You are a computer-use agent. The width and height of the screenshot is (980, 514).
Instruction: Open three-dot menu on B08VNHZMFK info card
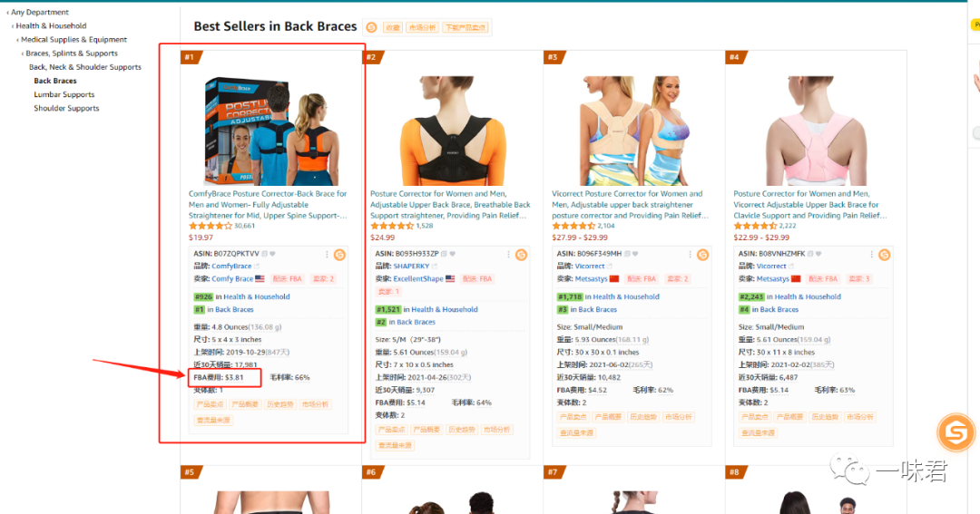coord(871,254)
